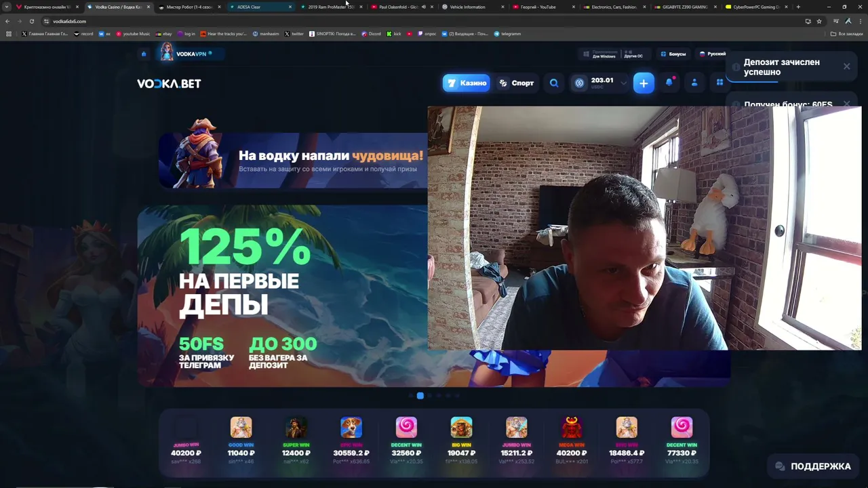Switch to 'ADESA Clear' browser tab
The image size is (868, 488).
(261, 7)
